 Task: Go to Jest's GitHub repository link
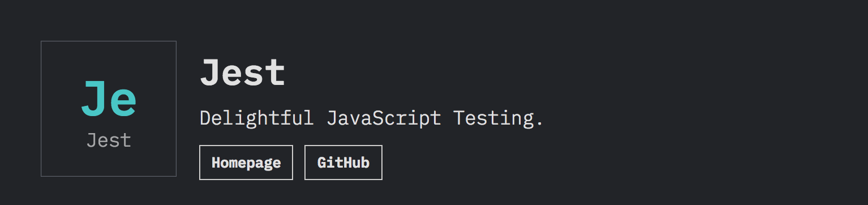[x=343, y=163]
